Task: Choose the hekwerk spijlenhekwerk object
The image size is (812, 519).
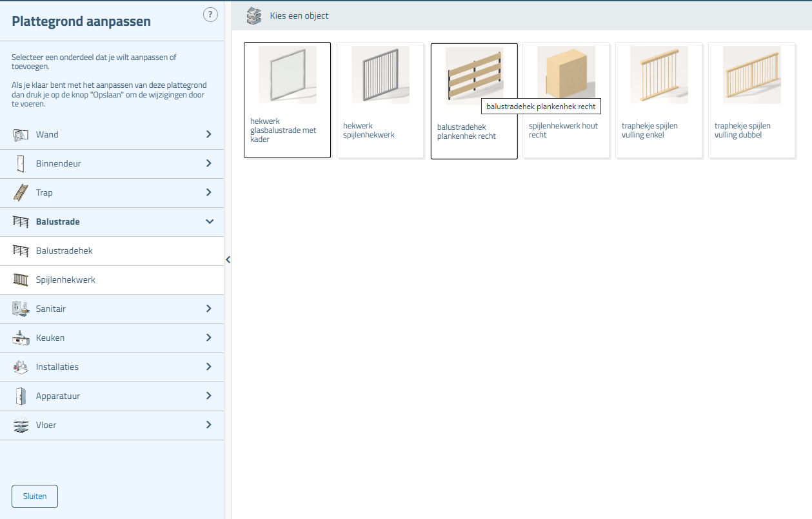Action: coord(380,100)
